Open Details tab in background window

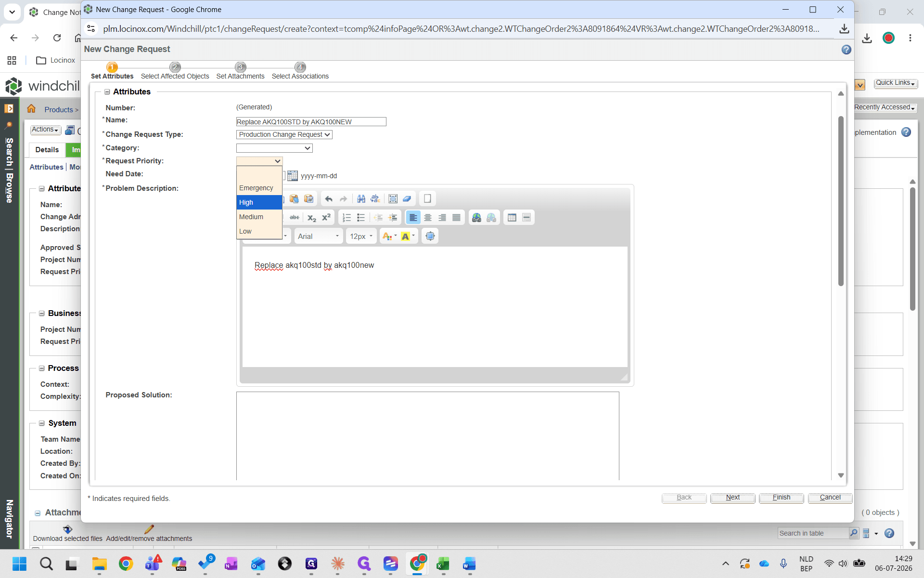[x=47, y=150]
